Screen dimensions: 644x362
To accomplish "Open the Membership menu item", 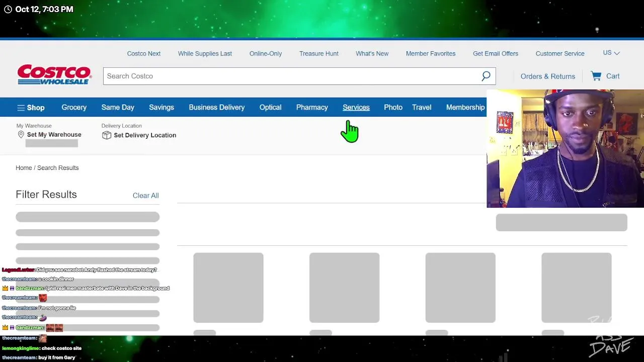I will coord(465,107).
